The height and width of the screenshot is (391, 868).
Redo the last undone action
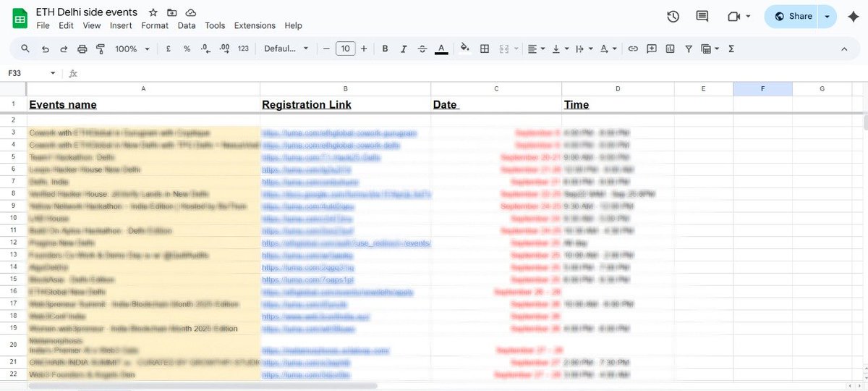pyautogui.click(x=64, y=49)
